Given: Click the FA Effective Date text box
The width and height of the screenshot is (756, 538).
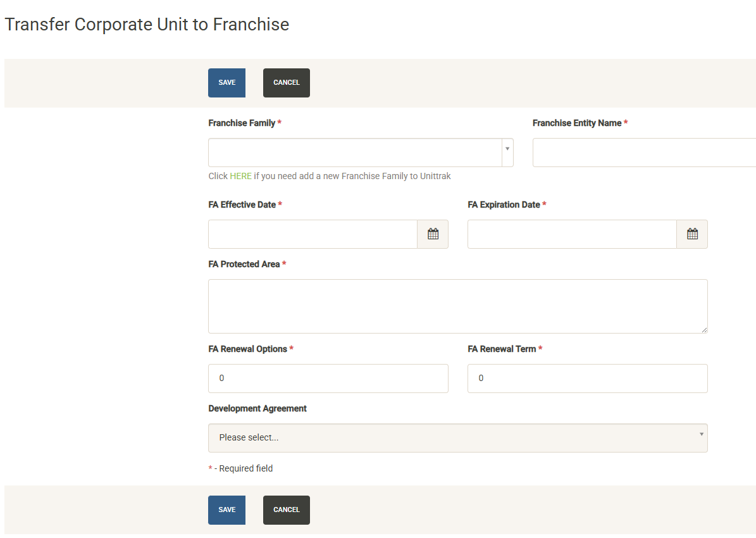Looking at the screenshot, I should pyautogui.click(x=313, y=234).
